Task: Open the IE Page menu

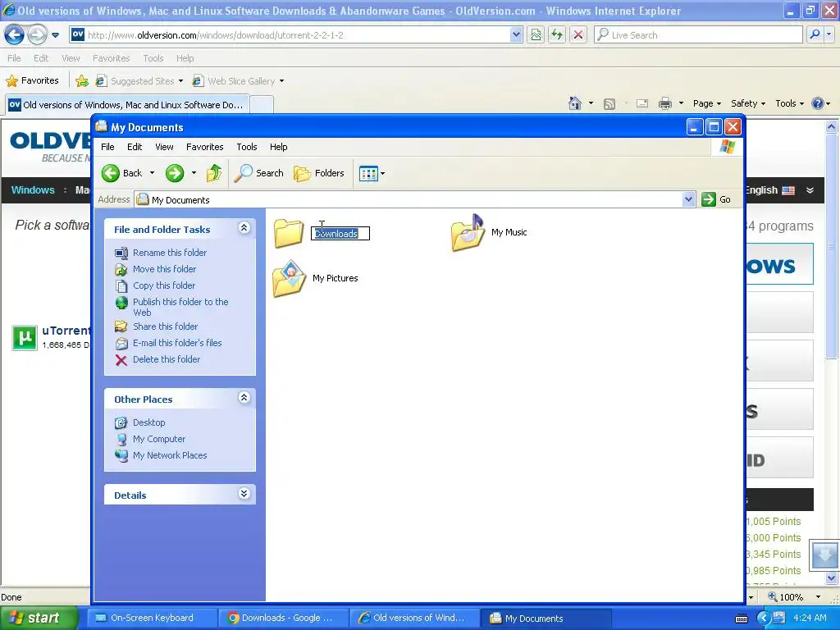Action: pos(706,103)
